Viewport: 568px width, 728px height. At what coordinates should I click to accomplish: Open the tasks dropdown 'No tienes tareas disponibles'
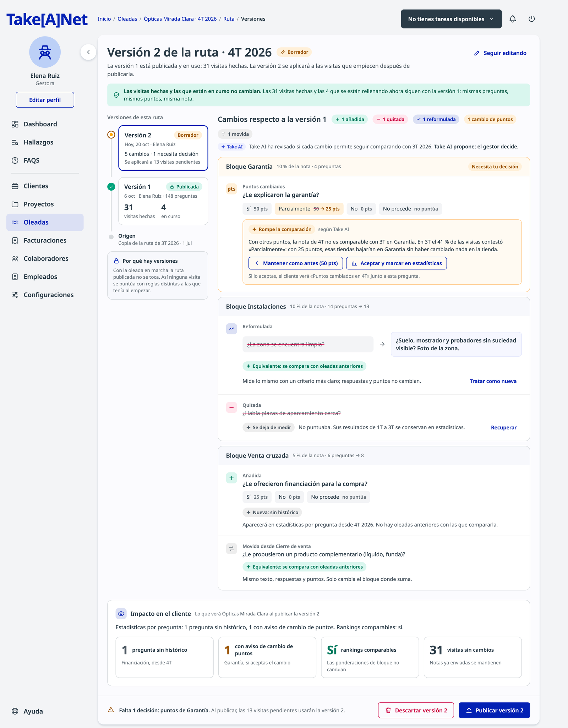coord(451,19)
